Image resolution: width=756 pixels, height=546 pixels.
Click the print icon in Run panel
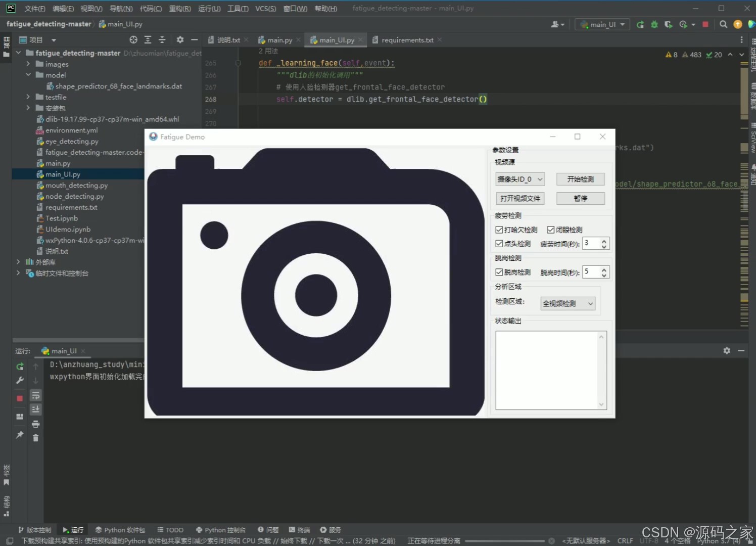coord(35,424)
